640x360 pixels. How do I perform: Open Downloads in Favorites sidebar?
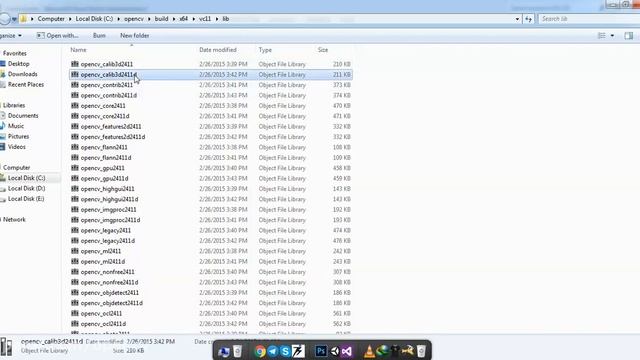pos(22,74)
